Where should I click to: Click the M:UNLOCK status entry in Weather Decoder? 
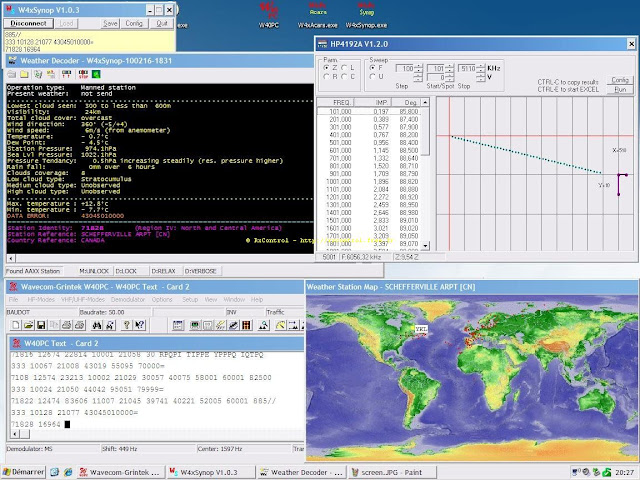tap(94, 271)
